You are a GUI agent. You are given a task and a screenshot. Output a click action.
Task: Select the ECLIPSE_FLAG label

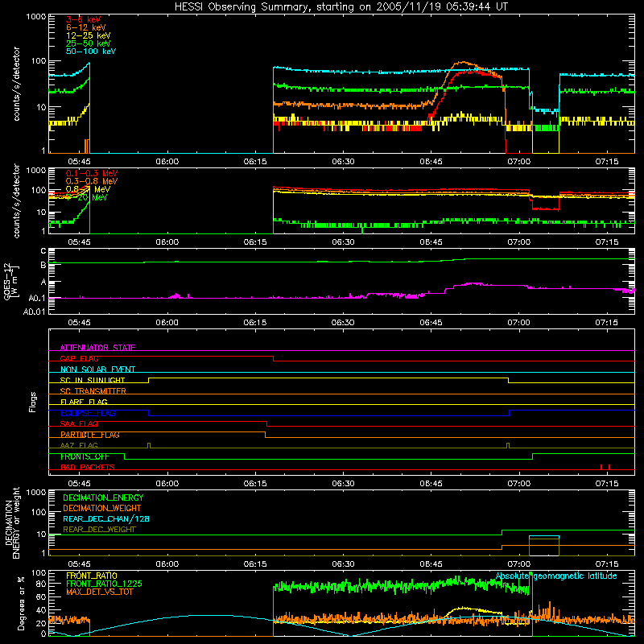[88, 413]
